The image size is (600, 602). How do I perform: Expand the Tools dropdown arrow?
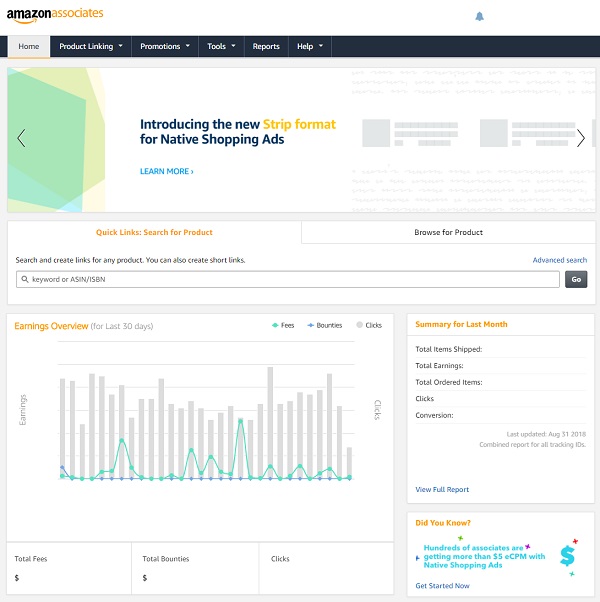tap(233, 46)
